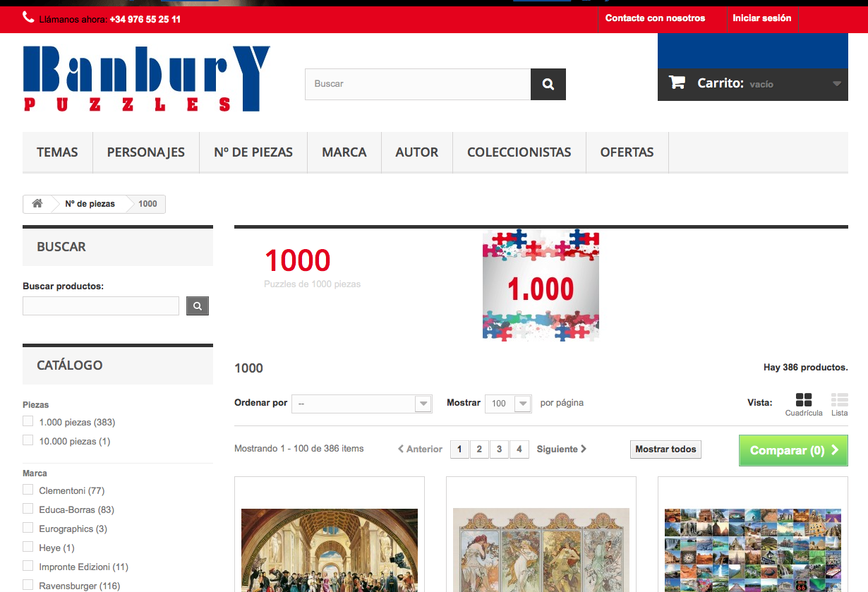
Task: Go to page 3 of results
Action: click(x=499, y=449)
